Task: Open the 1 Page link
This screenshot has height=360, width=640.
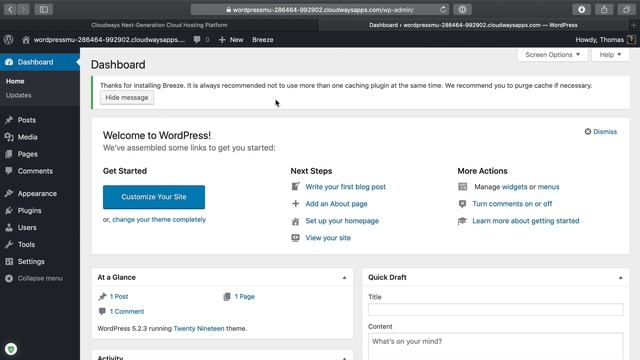Action: (244, 297)
